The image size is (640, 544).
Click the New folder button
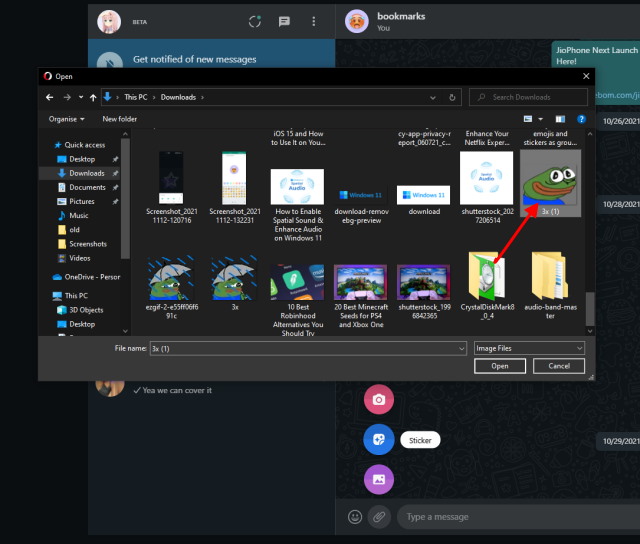(120, 119)
